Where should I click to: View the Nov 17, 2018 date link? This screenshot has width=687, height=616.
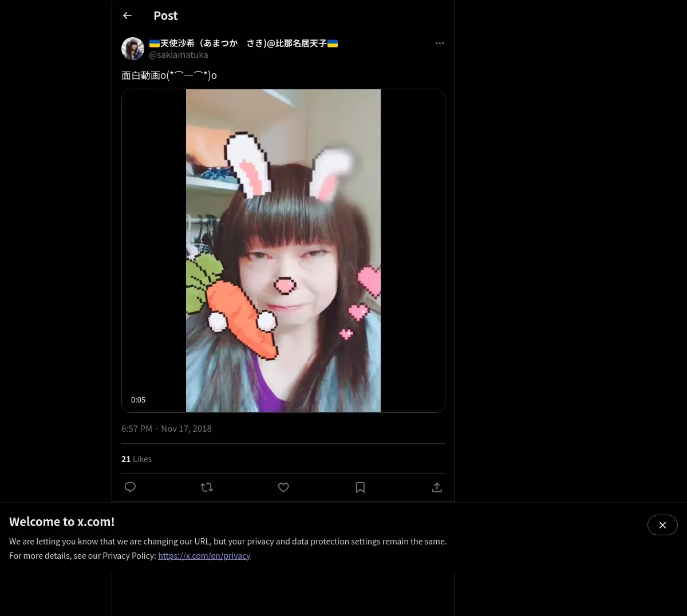tap(187, 428)
